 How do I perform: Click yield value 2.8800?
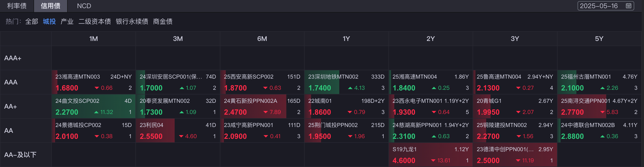coord(572,136)
